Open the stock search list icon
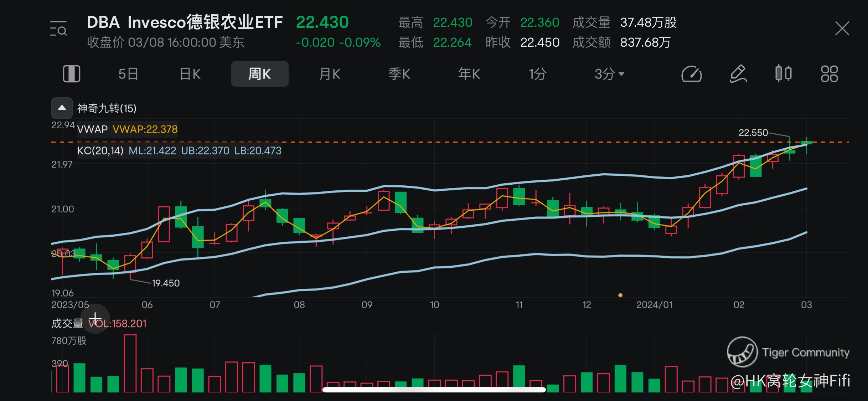The height and width of the screenshot is (401, 868). click(58, 29)
